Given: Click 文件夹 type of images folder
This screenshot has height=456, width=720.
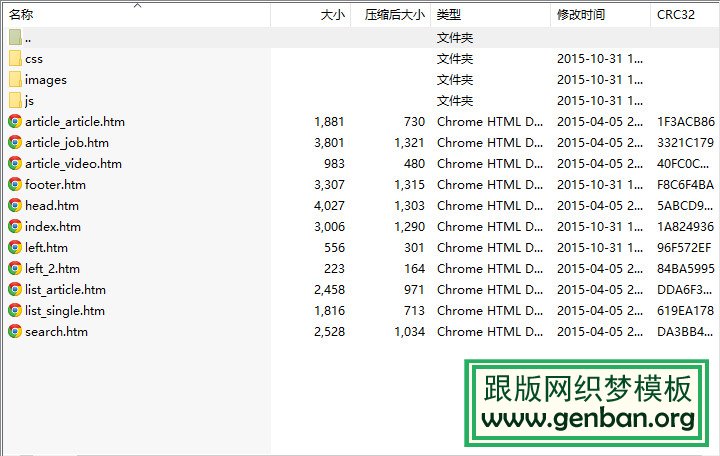Looking at the screenshot, I should (455, 80).
